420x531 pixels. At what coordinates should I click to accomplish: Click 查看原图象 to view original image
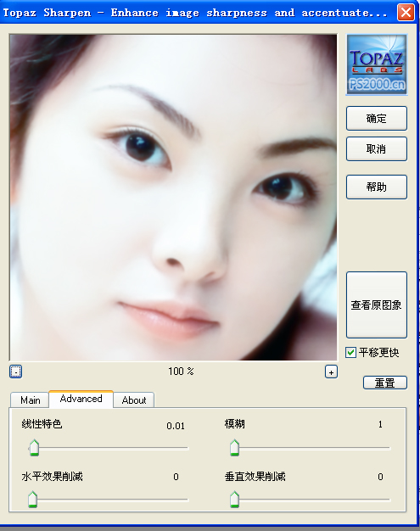click(377, 305)
